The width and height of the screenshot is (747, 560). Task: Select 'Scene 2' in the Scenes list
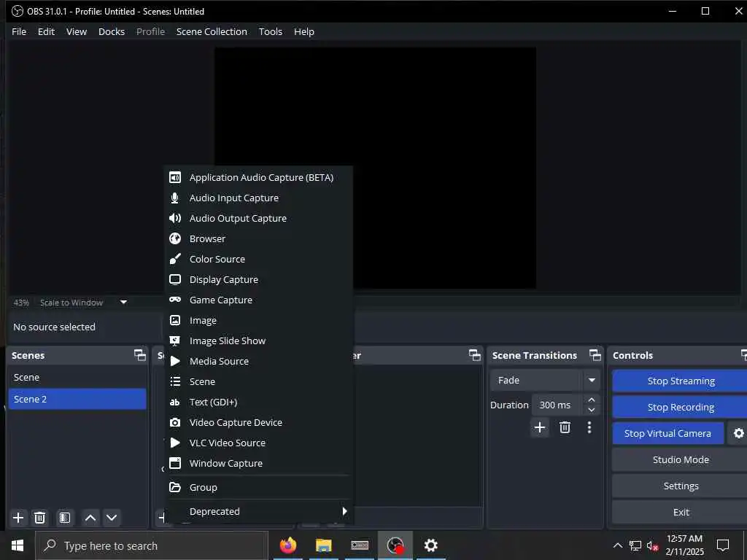click(77, 399)
